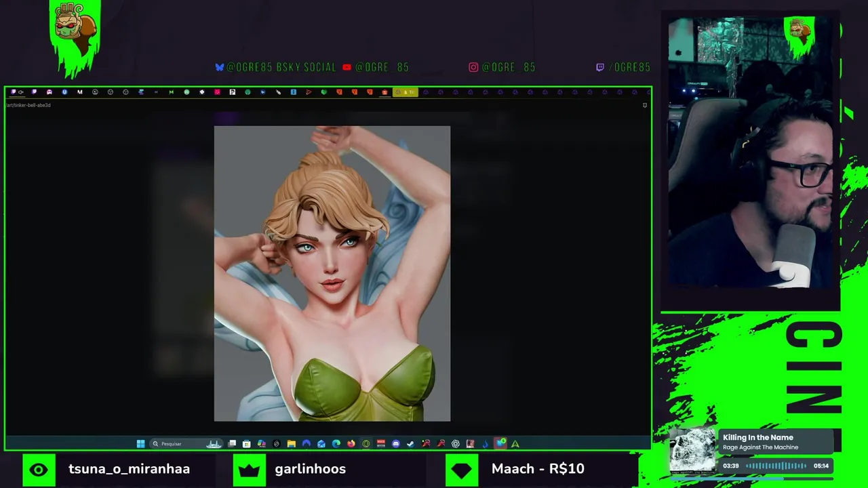Open the blue flame taskbar icon

coord(485,444)
